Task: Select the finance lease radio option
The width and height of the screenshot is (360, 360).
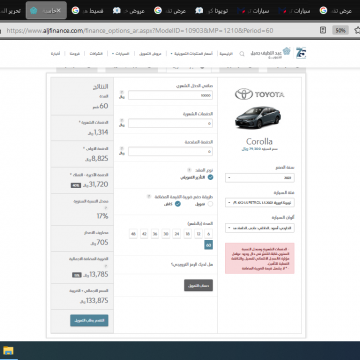Action: [210, 177]
